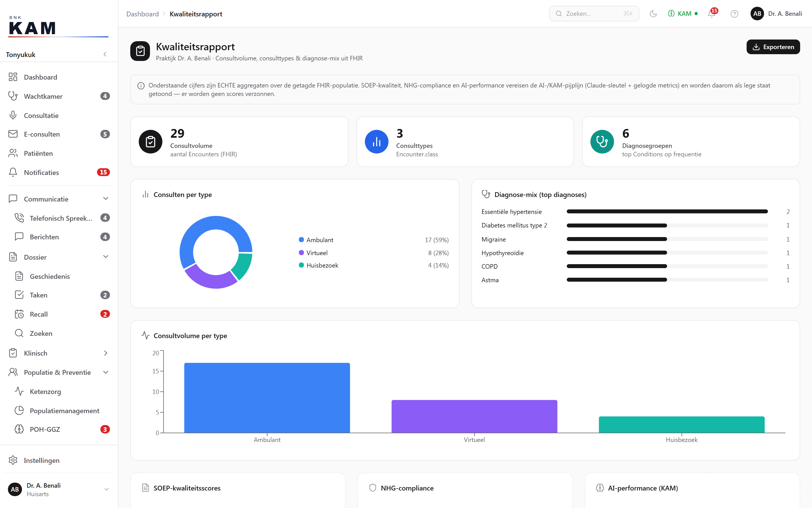Click the Virtueel purple legend dot
This screenshot has width=812, height=508.
301,253
